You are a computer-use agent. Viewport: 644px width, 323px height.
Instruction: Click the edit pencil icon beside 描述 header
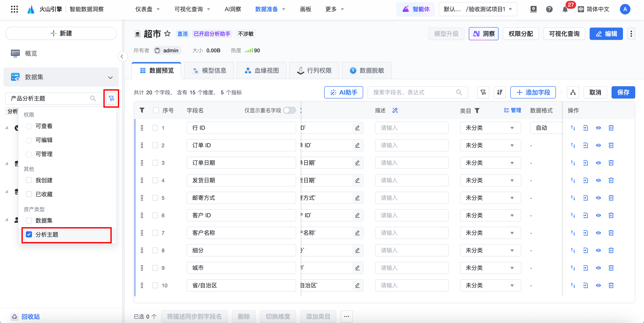coord(395,111)
